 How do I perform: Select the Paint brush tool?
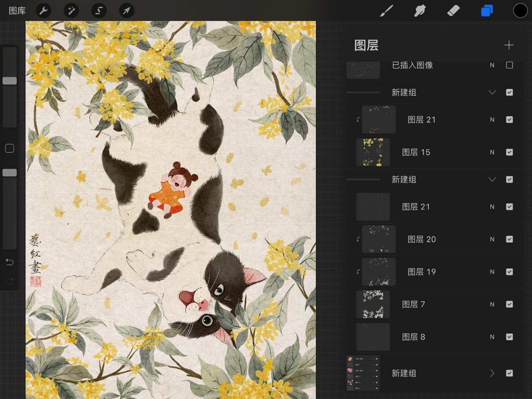pos(386,10)
